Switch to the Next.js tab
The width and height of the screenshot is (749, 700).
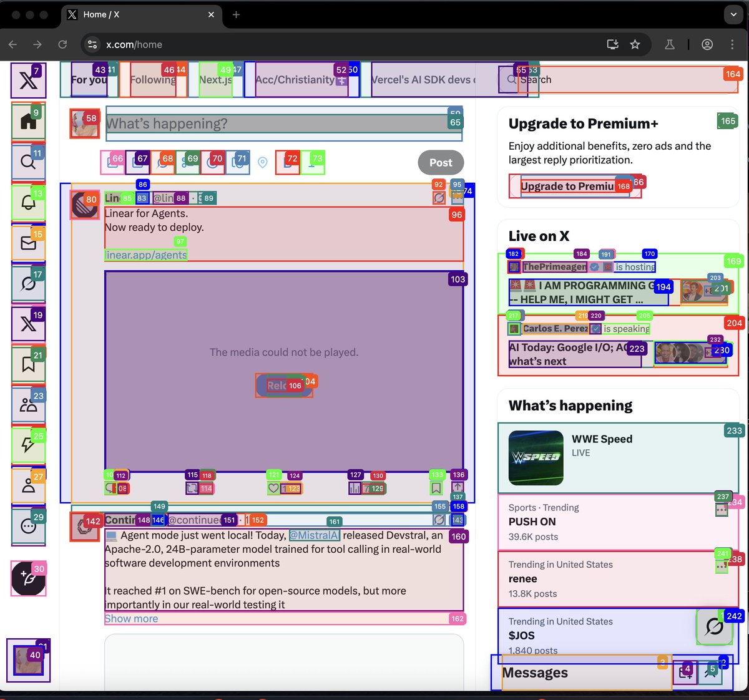215,79
